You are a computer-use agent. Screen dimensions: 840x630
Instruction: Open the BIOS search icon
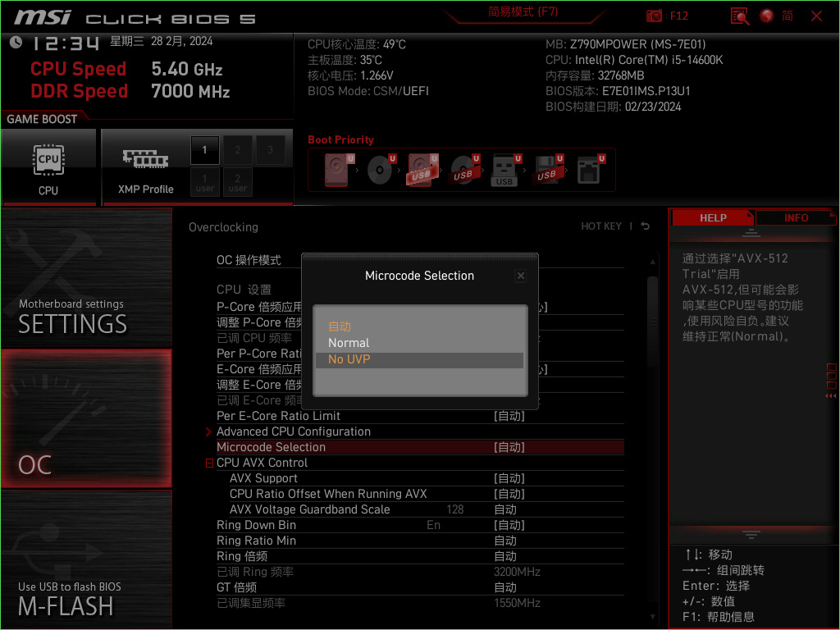(740, 16)
